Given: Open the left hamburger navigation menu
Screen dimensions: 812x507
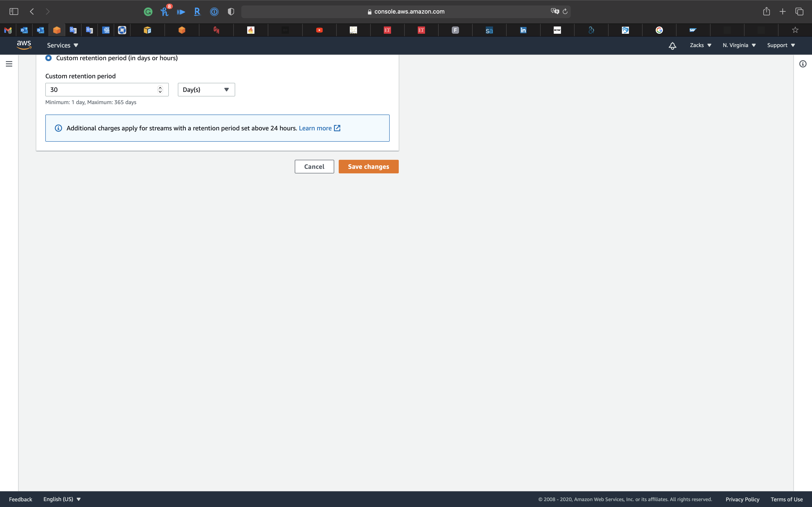Looking at the screenshot, I should (x=9, y=64).
